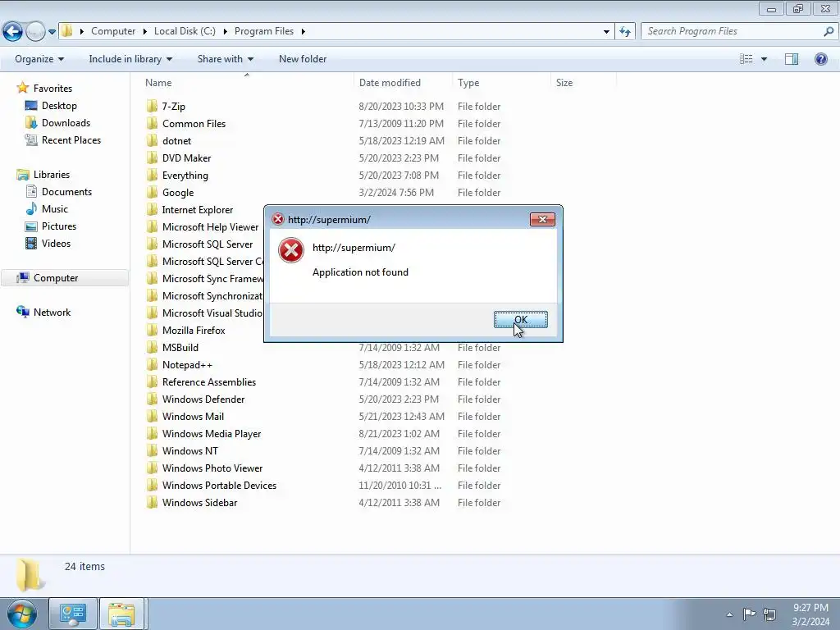This screenshot has width=840, height=630.
Task: Open the Documents library
Action: [x=67, y=192]
